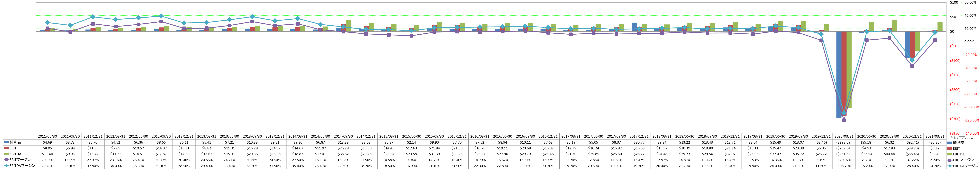This screenshot has height=169, width=980.
Task: Click the EBITマージン entry in the right legend
Action: (961, 160)
